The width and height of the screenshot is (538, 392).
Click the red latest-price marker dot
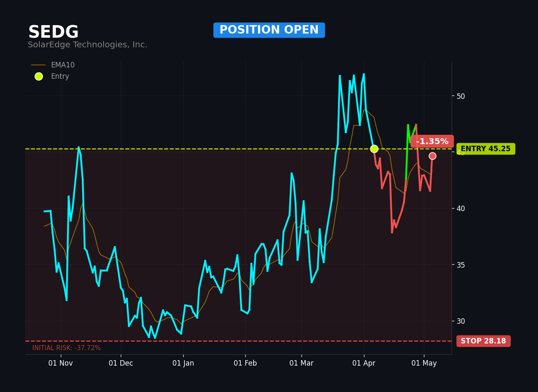(x=432, y=156)
